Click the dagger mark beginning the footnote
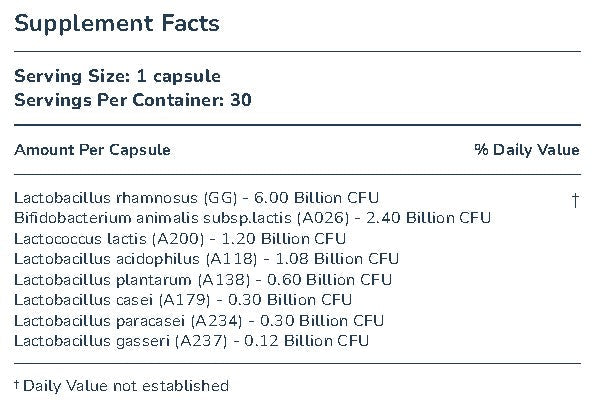The image size is (601, 403). click(x=17, y=385)
